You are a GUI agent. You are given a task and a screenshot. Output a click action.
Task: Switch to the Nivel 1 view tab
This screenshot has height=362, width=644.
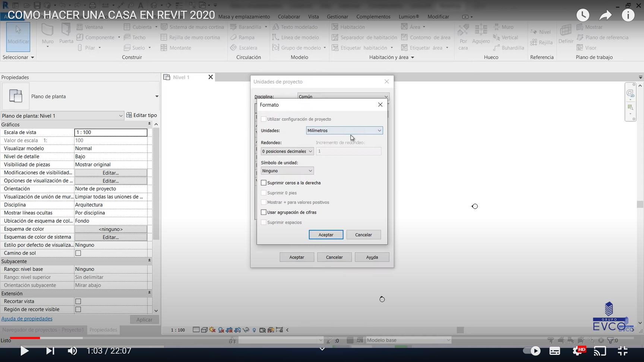coord(181,77)
